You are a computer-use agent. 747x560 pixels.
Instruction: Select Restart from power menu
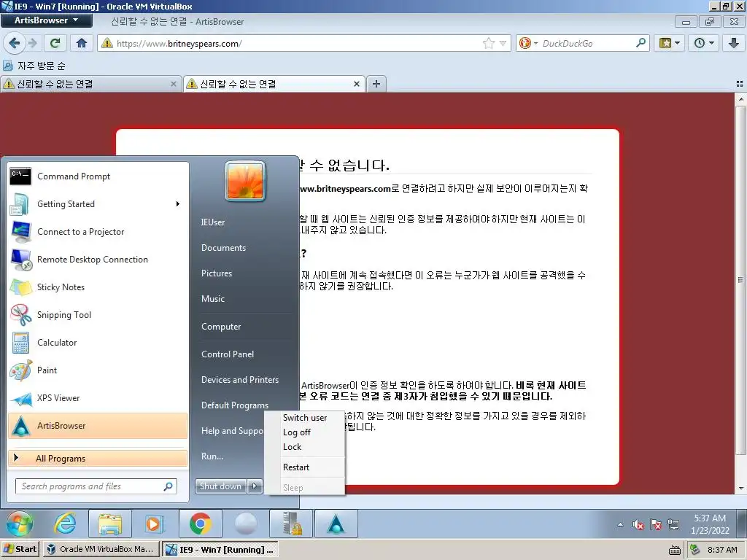(x=305, y=467)
